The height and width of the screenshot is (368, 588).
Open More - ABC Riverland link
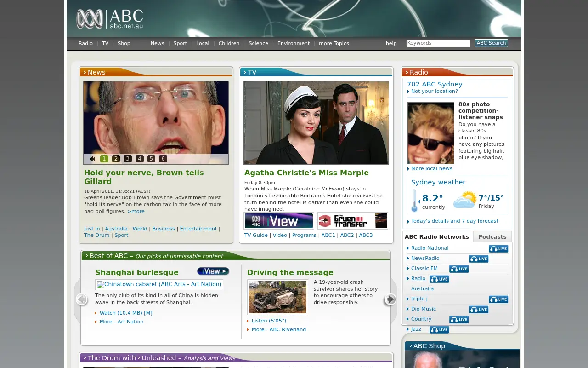(279, 329)
